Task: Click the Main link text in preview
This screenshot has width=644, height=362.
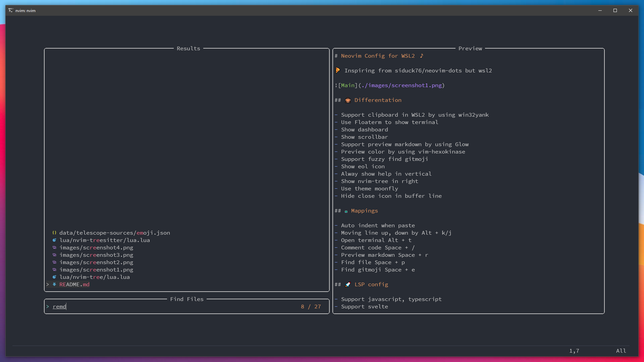Action: pos(347,85)
